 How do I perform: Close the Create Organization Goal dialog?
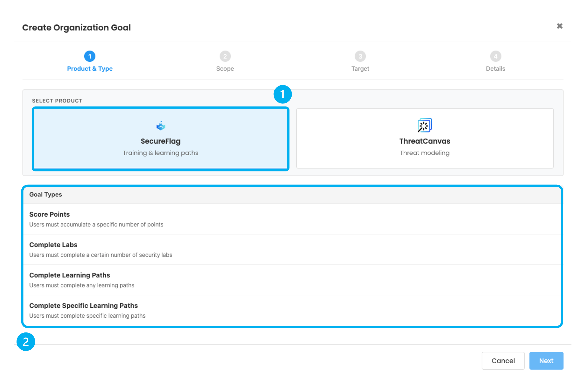(559, 26)
